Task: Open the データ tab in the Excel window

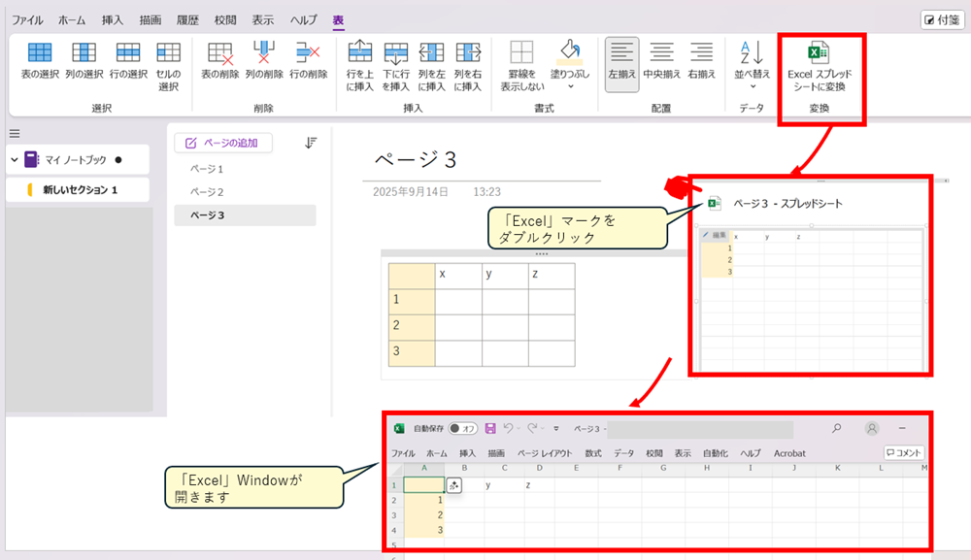Action: coord(623,453)
